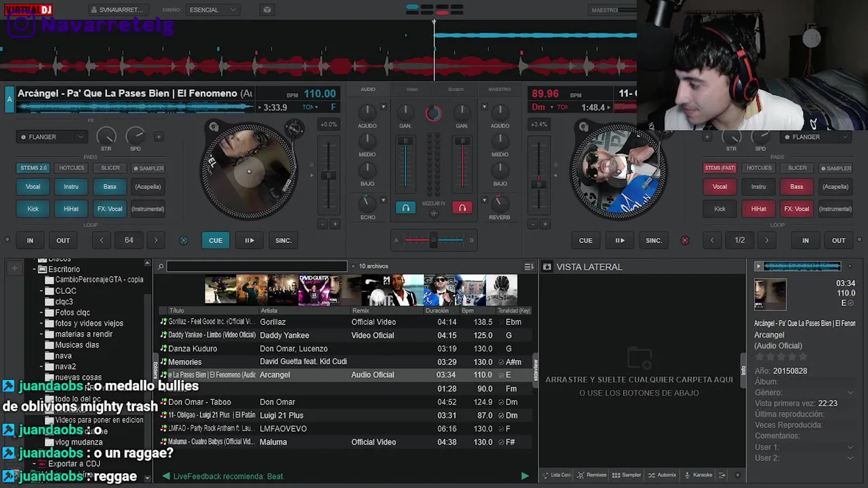Viewport: 868px width, 488px height.
Task: Click the Vista Lateral folder icon
Action: (x=547, y=267)
